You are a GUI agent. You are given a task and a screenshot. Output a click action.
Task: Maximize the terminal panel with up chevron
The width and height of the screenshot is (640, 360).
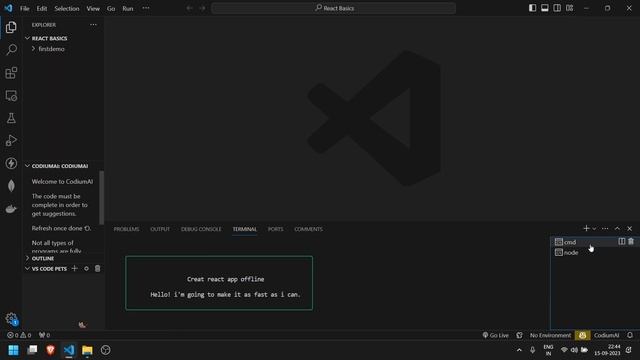click(x=617, y=229)
